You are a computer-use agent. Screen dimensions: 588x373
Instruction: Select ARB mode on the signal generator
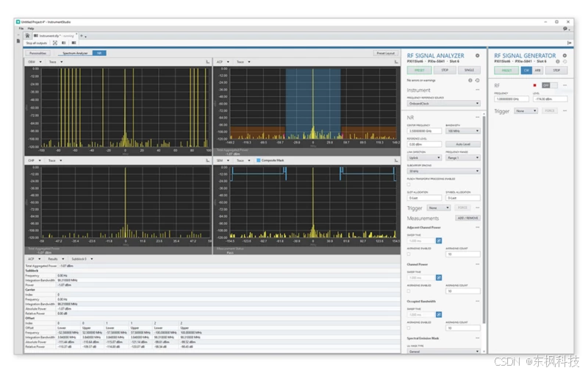pos(537,70)
